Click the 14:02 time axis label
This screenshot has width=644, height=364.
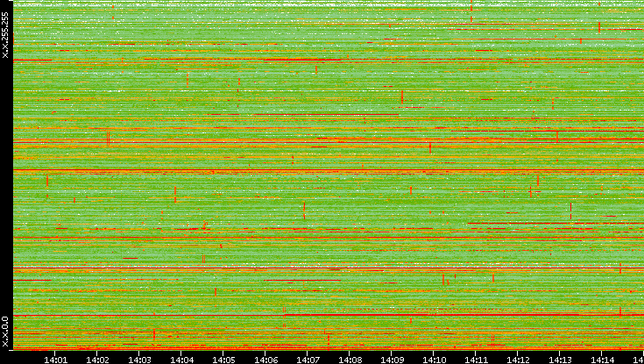coord(97,360)
